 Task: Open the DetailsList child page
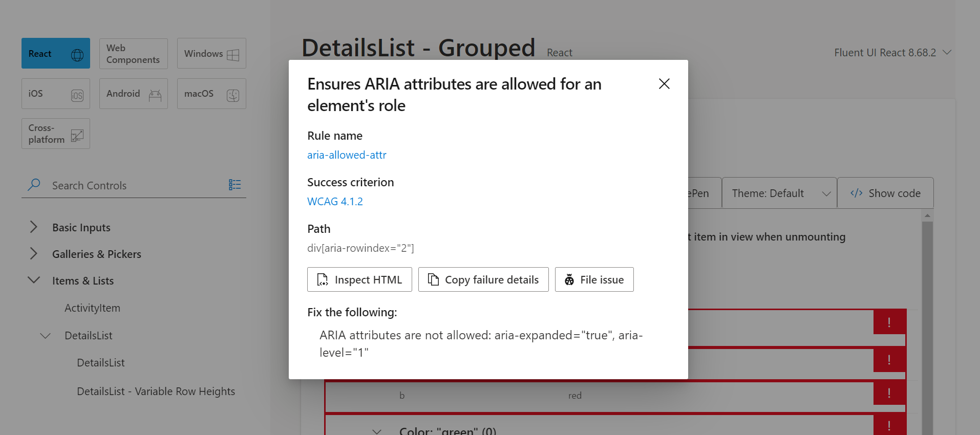(101, 363)
